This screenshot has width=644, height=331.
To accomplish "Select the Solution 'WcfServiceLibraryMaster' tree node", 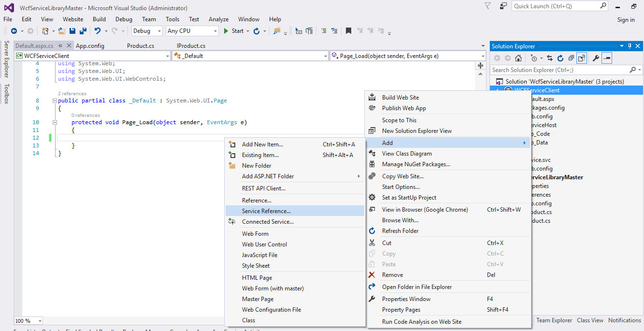I will click(x=565, y=82).
